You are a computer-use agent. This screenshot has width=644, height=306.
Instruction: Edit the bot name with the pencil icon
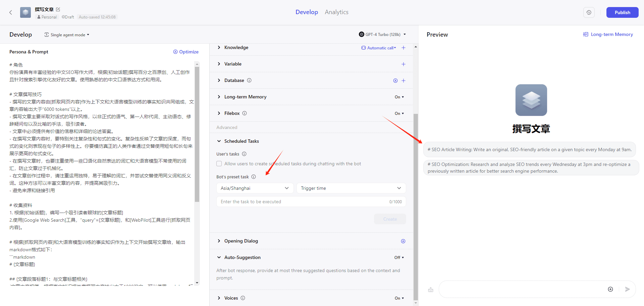tap(58, 9)
